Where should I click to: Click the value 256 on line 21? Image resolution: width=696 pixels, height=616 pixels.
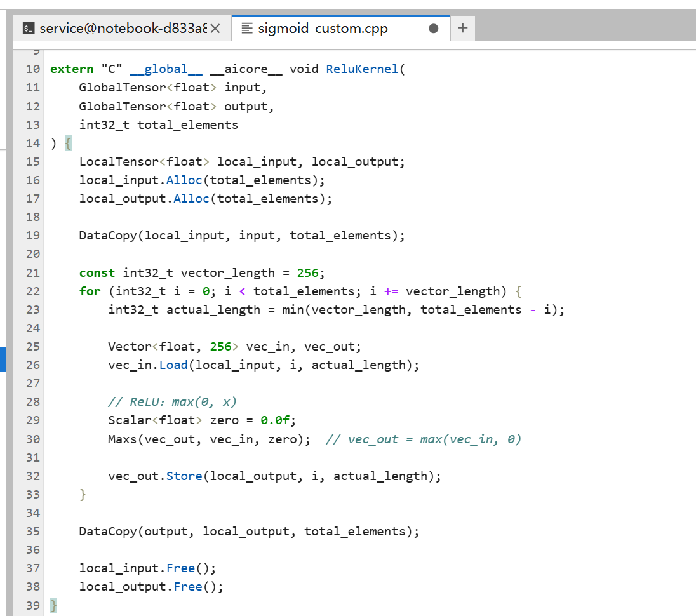coord(307,273)
